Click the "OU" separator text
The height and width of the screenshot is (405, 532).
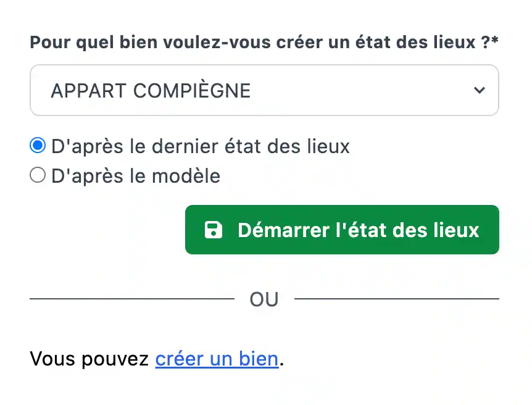[x=264, y=299]
